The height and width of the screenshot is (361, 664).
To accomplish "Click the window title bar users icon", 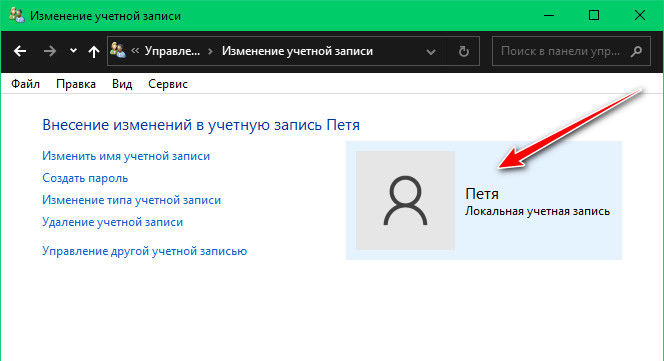I will point(17,15).
